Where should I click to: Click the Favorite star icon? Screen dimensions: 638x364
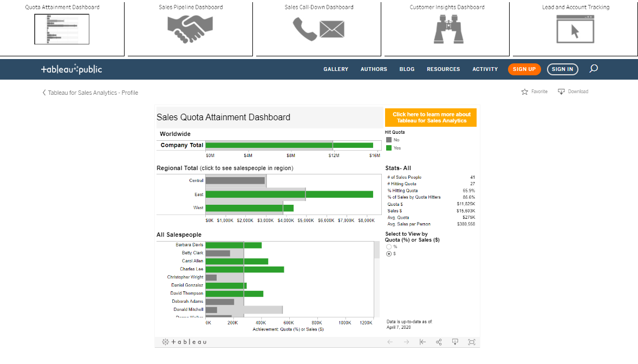point(524,92)
